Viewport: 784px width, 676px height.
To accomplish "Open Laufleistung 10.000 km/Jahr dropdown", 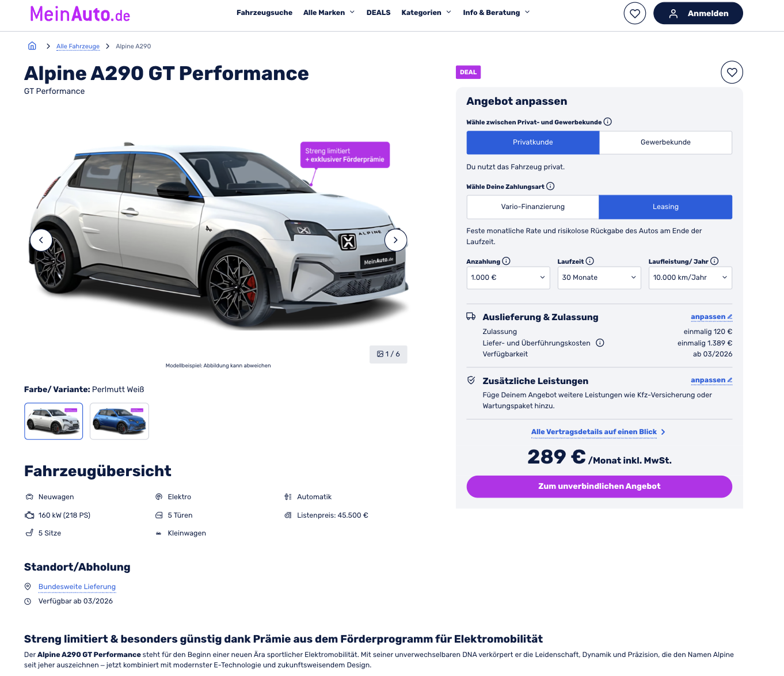I will pyautogui.click(x=690, y=278).
